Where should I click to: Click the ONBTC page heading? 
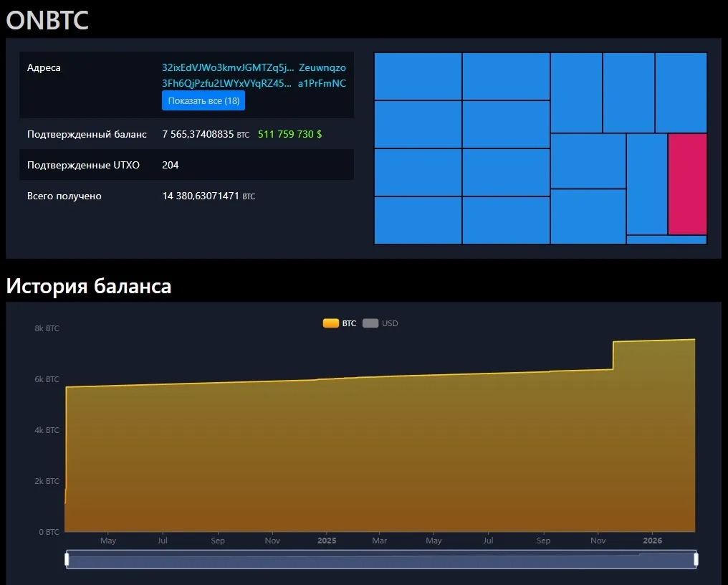47,21
